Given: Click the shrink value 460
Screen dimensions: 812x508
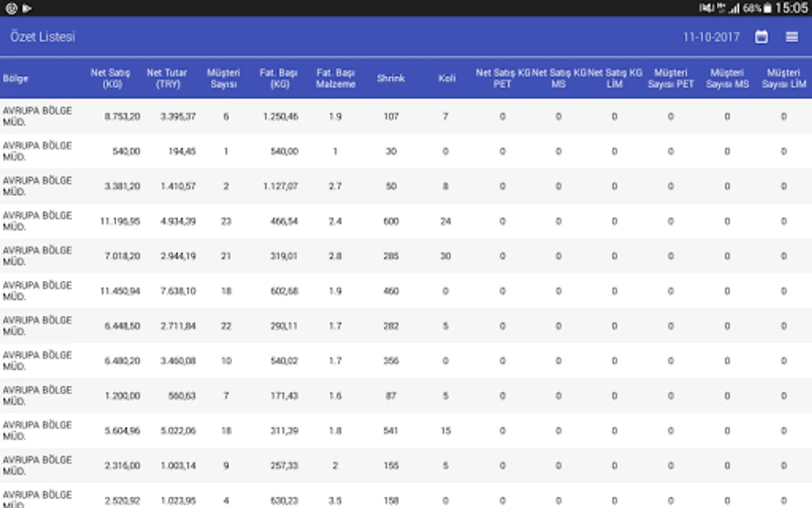Looking at the screenshot, I should click(391, 291).
